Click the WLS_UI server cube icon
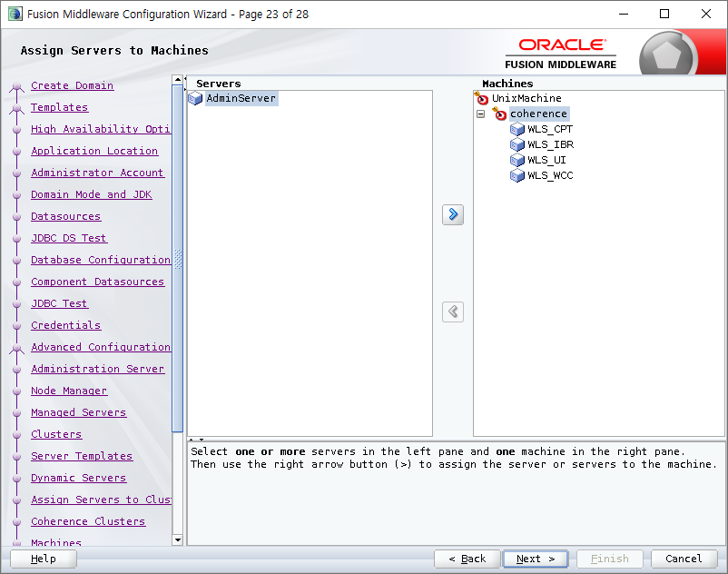728x574 pixels. coord(517,160)
